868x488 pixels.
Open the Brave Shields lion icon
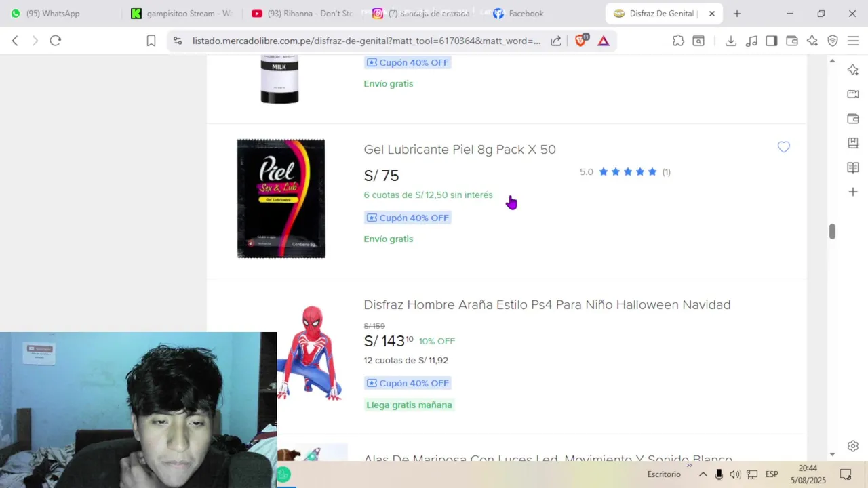coord(581,41)
